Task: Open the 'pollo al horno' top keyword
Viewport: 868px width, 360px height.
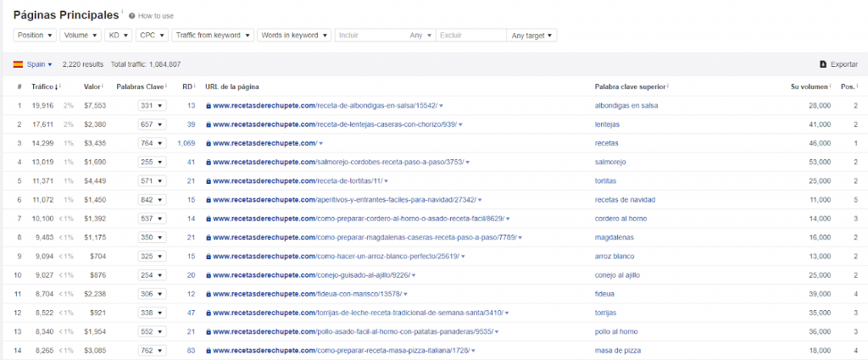Action: pos(616,331)
